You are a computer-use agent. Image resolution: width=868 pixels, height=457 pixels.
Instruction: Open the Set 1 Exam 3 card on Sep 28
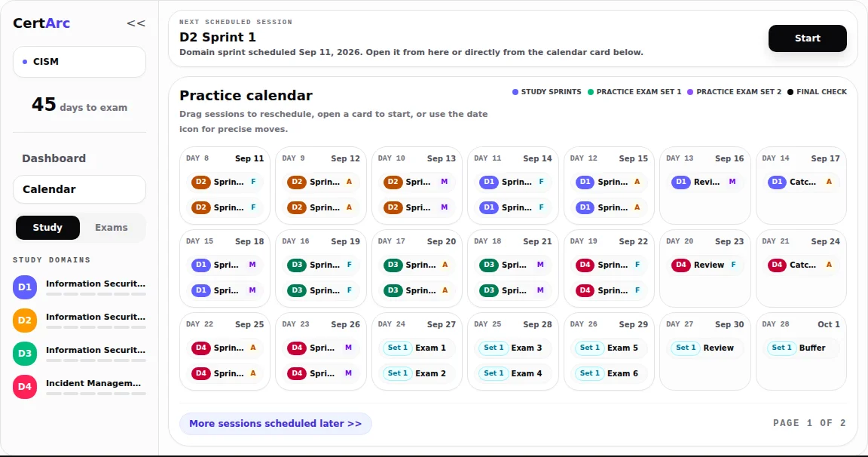(x=512, y=348)
